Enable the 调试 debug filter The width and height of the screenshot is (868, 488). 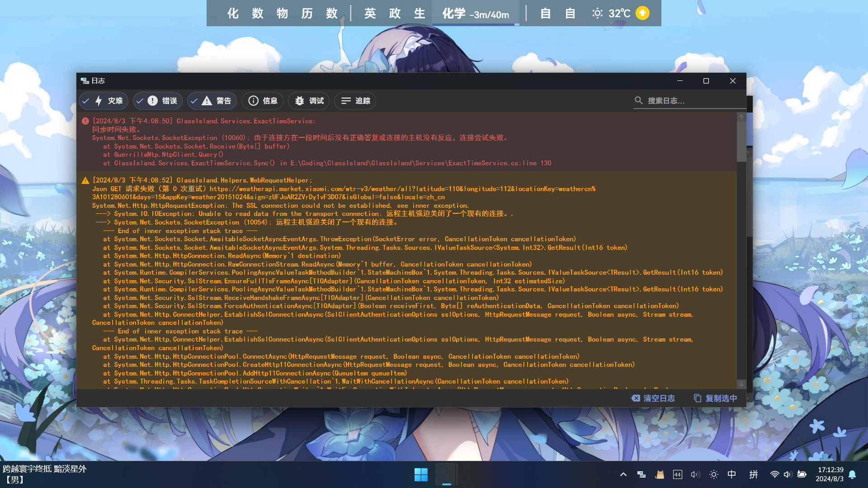(309, 101)
